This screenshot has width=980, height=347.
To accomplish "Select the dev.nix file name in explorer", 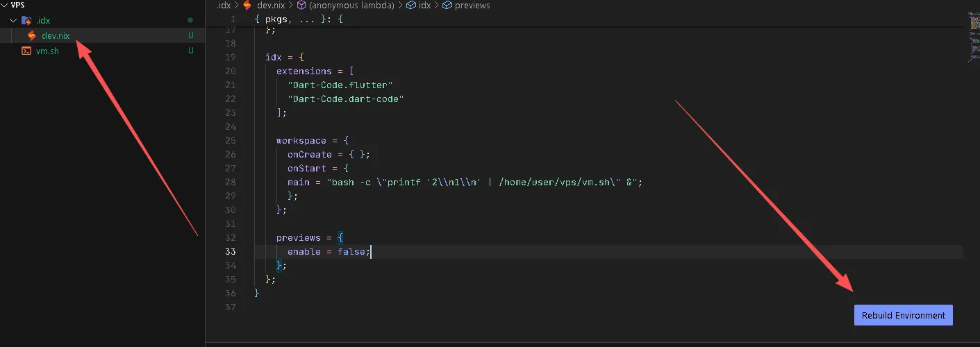I will click(56, 35).
